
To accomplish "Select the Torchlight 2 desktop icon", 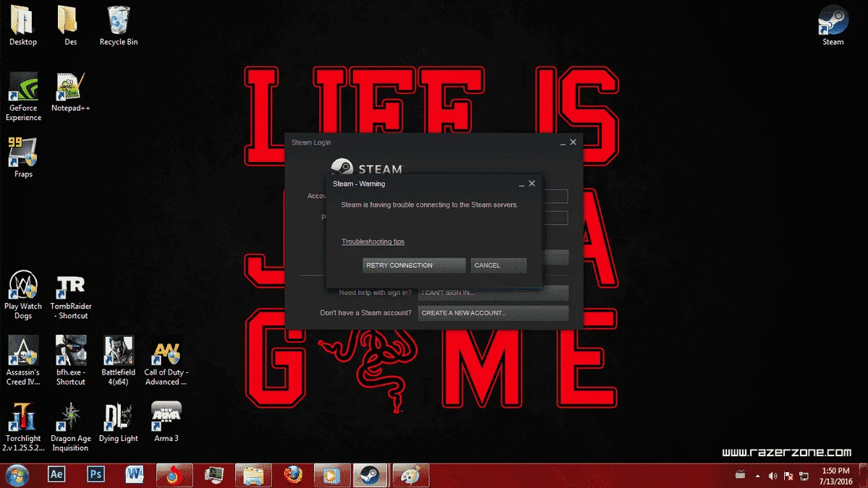I will tap(23, 427).
